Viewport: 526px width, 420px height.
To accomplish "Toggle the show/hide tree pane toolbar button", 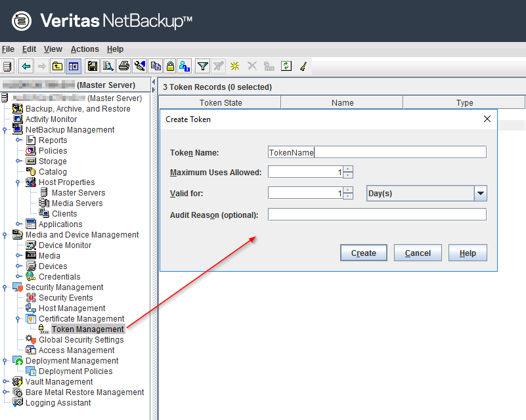I will (x=73, y=66).
